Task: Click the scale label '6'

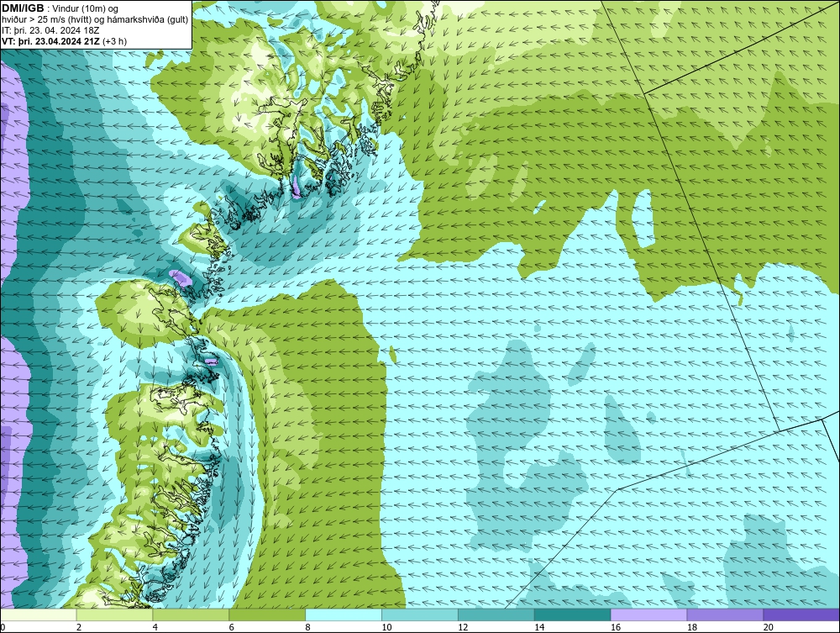Action: click(x=232, y=627)
